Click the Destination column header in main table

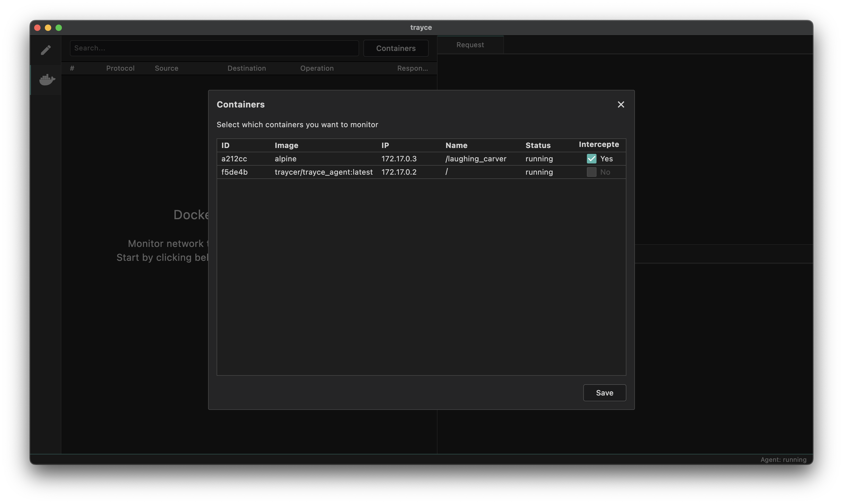tap(246, 68)
